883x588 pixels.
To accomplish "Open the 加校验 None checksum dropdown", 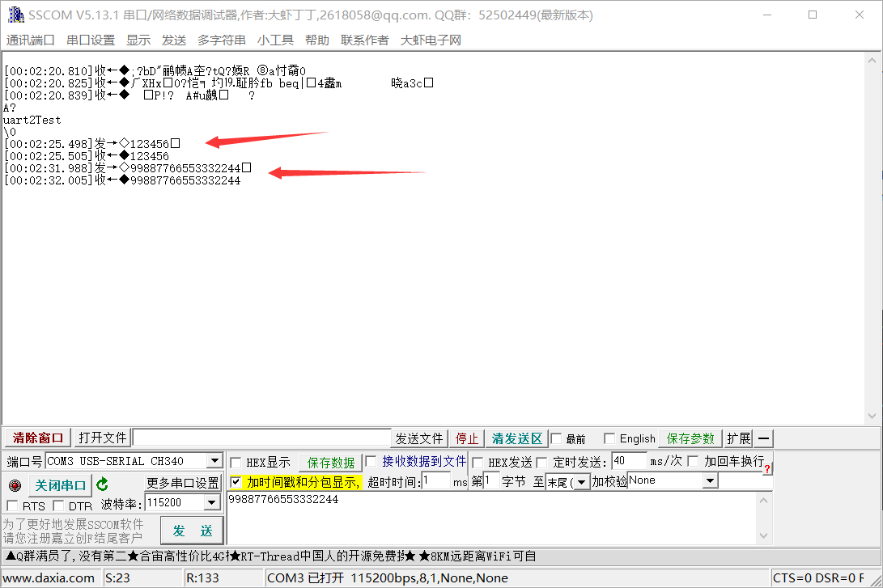I will coord(710,480).
